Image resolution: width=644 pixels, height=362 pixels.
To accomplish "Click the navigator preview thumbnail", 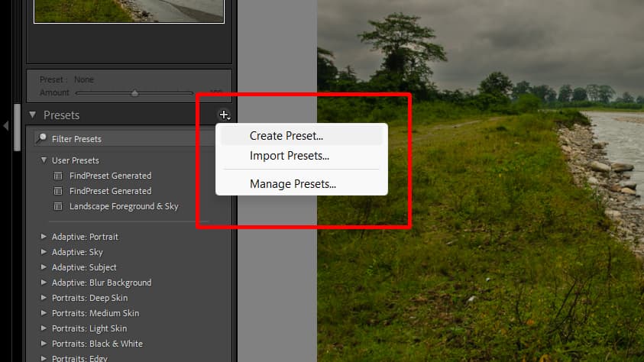I will click(x=129, y=11).
